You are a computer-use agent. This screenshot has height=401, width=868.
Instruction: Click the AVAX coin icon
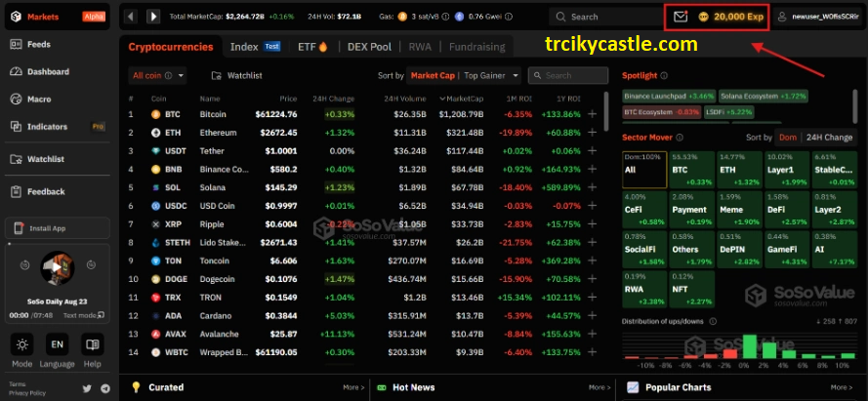point(155,334)
